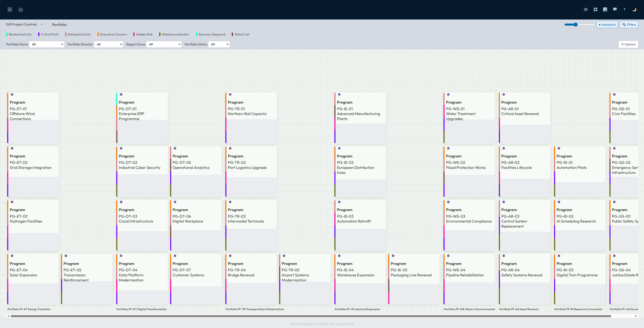The height and width of the screenshot is (328, 644).
Task: Open Portfolio Status dropdown
Action: pos(219,44)
